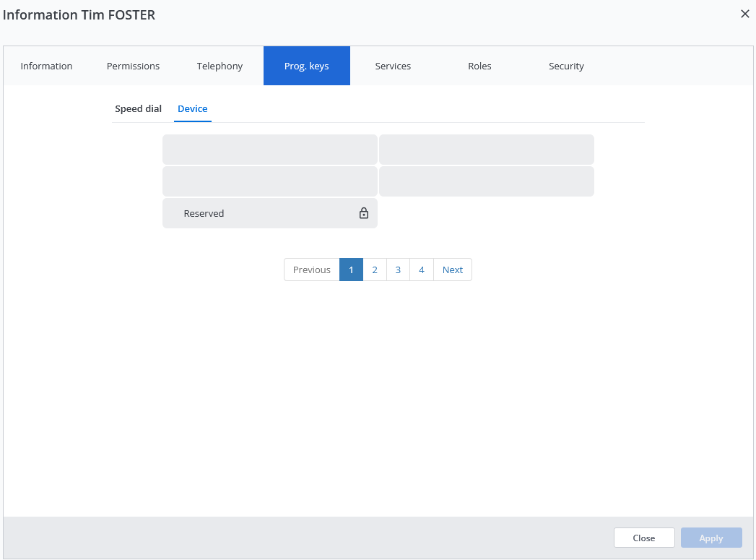Select the Speed dial sub-tab
The image size is (756, 560).
click(138, 108)
